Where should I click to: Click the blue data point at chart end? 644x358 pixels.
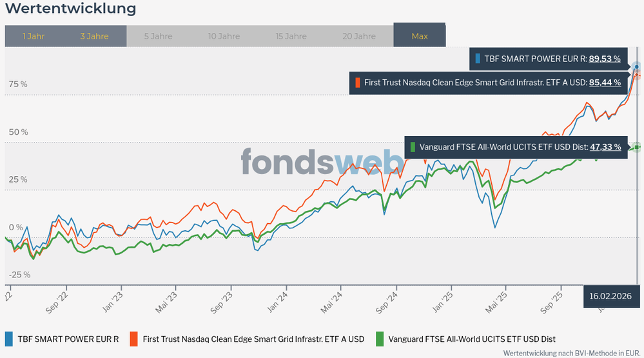click(637, 66)
